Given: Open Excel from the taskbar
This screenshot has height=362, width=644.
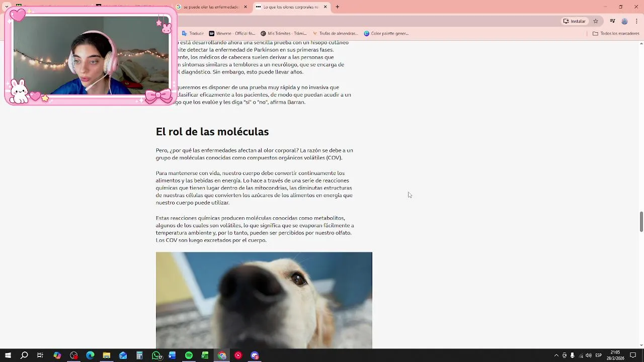Looking at the screenshot, I should pos(205,355).
